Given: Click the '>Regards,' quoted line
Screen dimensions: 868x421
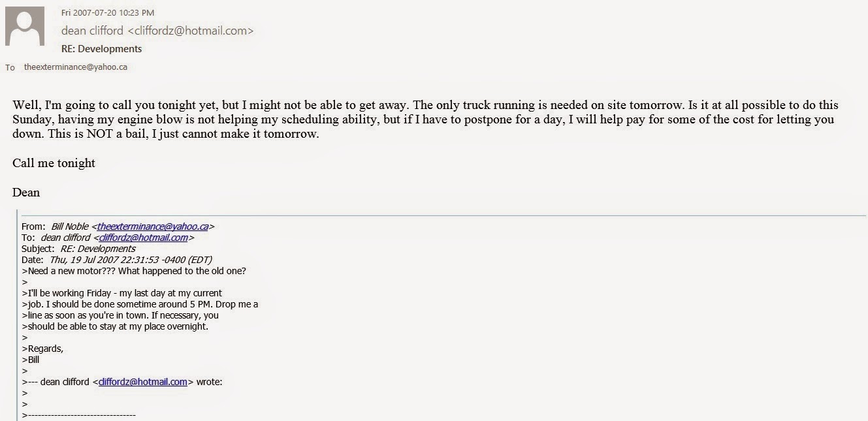Looking at the screenshot, I should pos(43,349).
